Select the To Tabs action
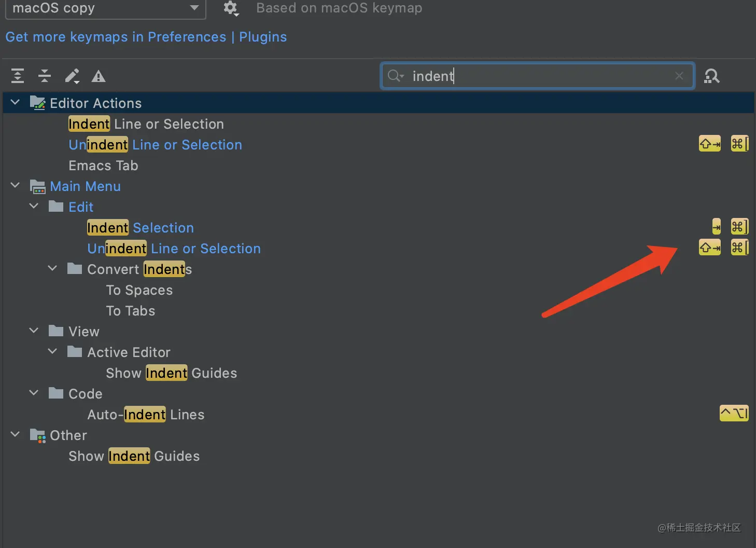Screen dimensions: 756x548 (131, 311)
